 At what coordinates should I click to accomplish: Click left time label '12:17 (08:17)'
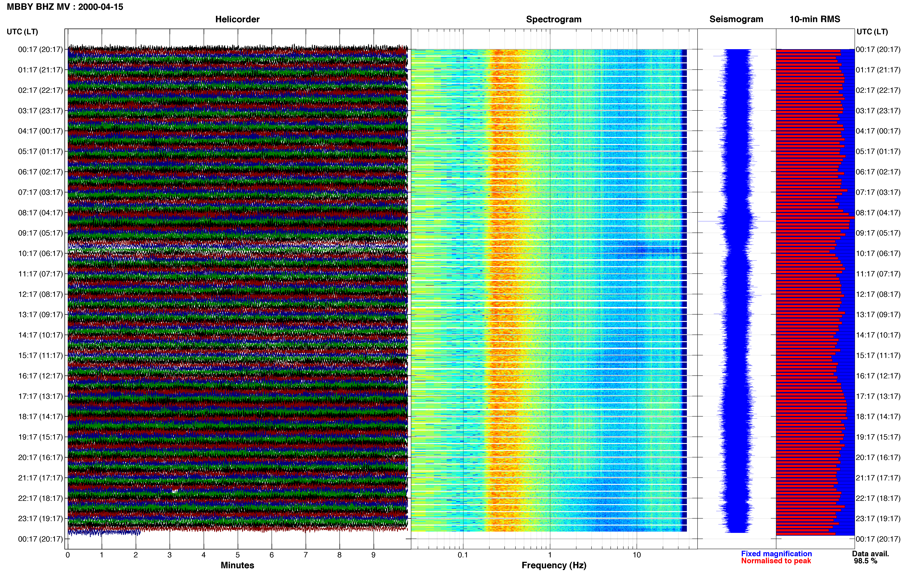[40, 294]
